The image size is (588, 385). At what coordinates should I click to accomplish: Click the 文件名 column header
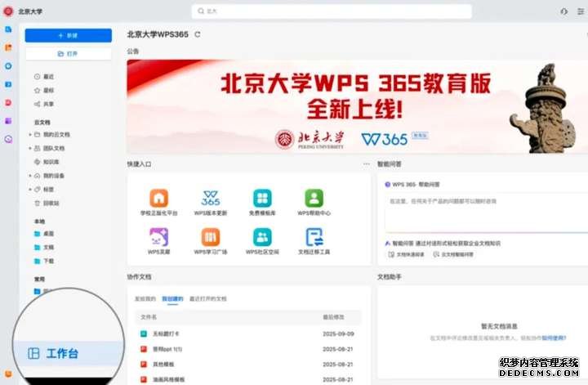point(149,317)
